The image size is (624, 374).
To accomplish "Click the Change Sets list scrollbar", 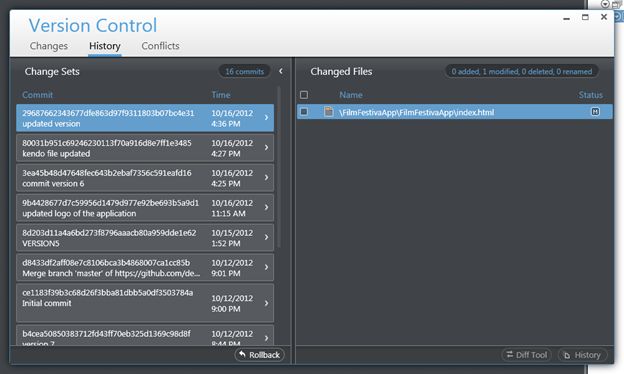I will click(279, 167).
